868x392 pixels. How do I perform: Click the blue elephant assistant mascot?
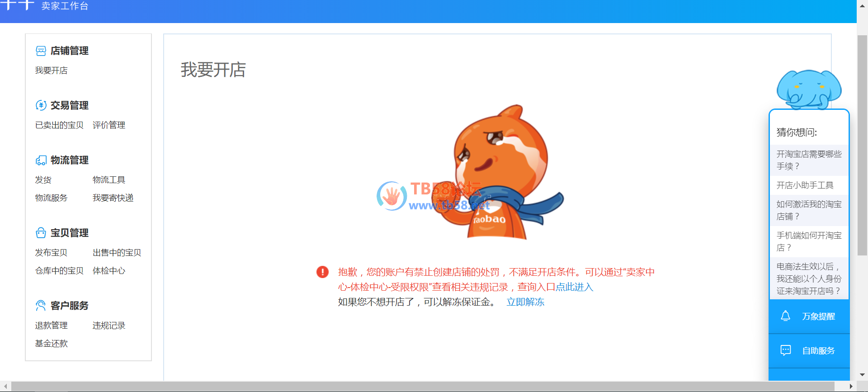pos(809,90)
